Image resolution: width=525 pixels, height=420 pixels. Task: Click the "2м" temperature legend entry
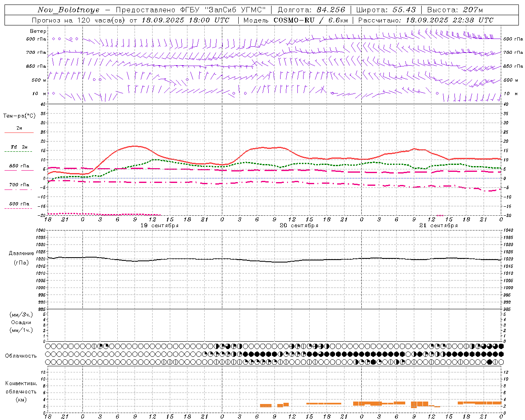[19, 128]
